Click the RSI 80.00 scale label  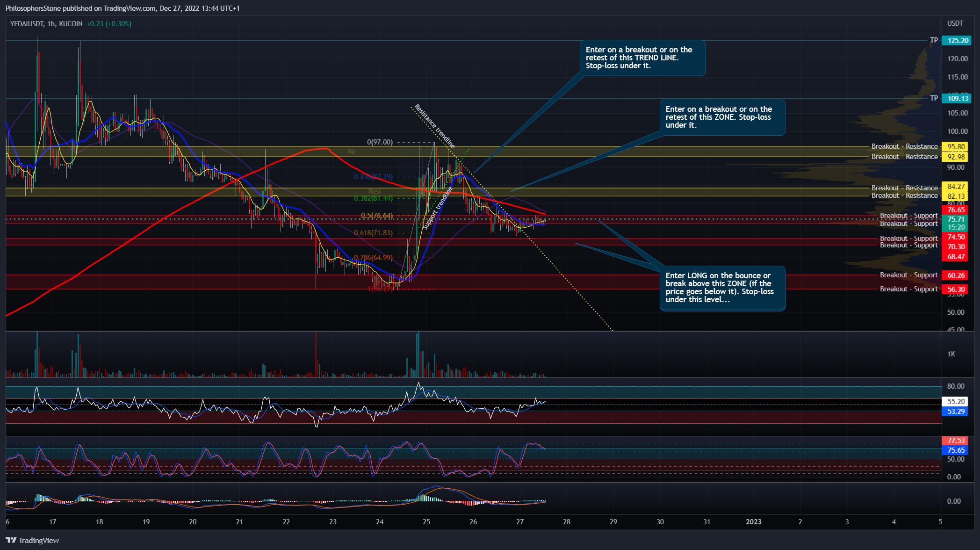(x=955, y=386)
